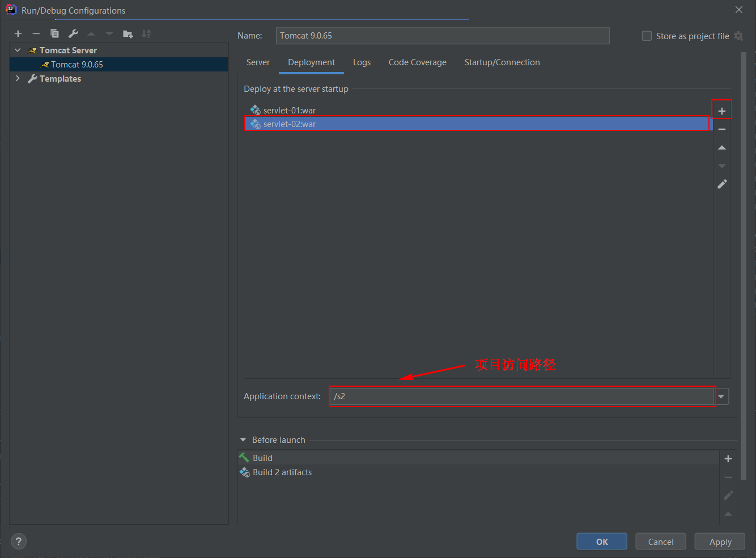Select Tomcat Server group label
756x558 pixels.
pos(68,50)
